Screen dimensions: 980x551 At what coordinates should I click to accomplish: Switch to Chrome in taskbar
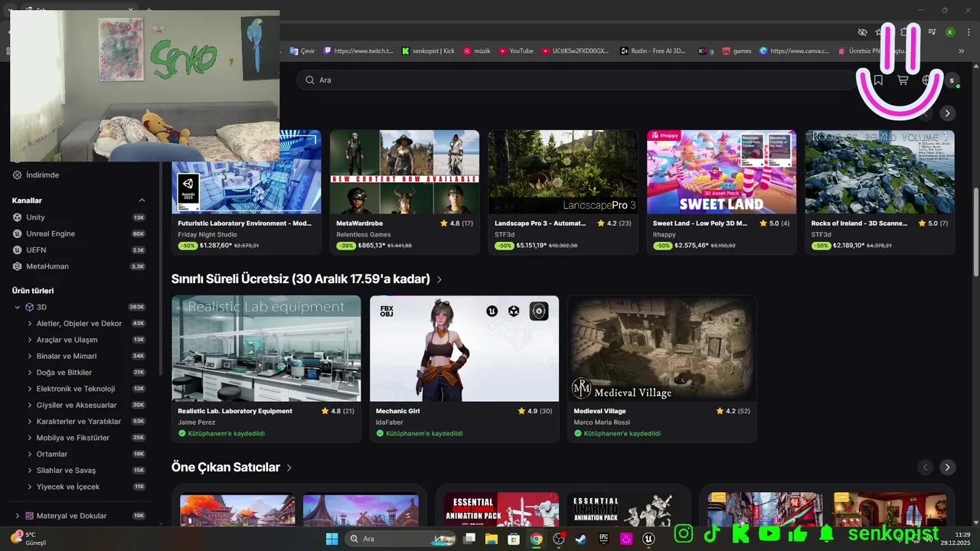536,539
